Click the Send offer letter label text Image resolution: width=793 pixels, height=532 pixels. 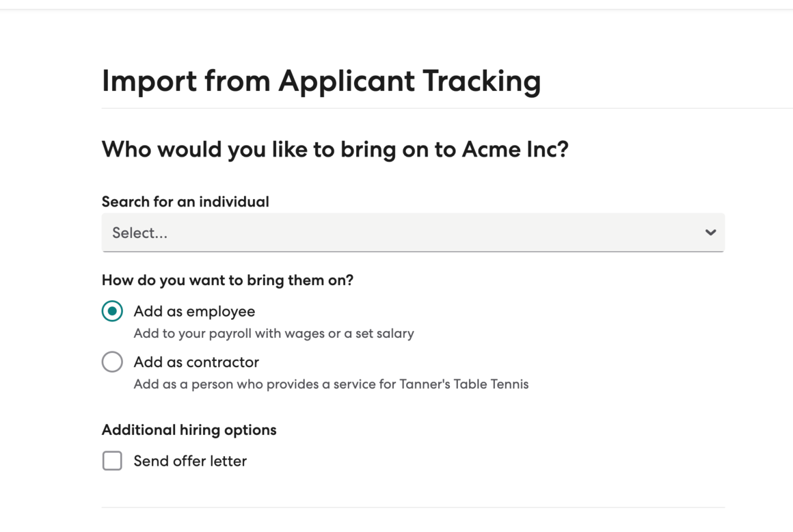pyautogui.click(x=190, y=462)
